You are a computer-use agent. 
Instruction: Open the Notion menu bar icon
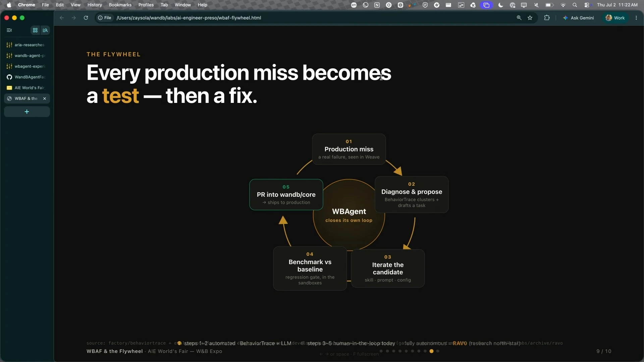click(x=377, y=5)
